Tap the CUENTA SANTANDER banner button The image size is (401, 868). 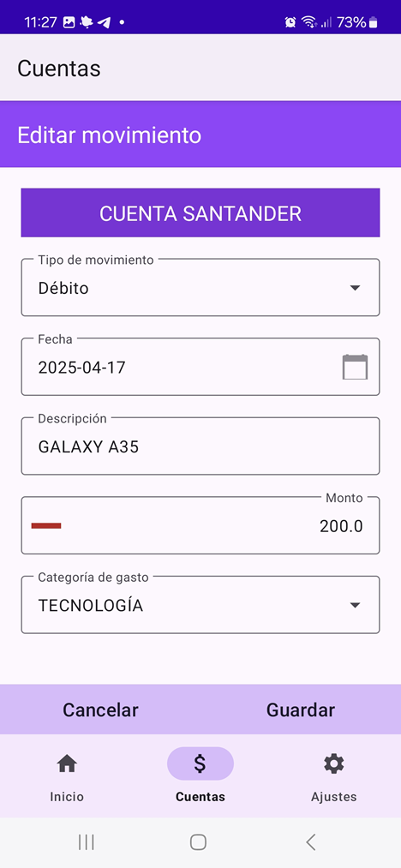[x=200, y=213]
